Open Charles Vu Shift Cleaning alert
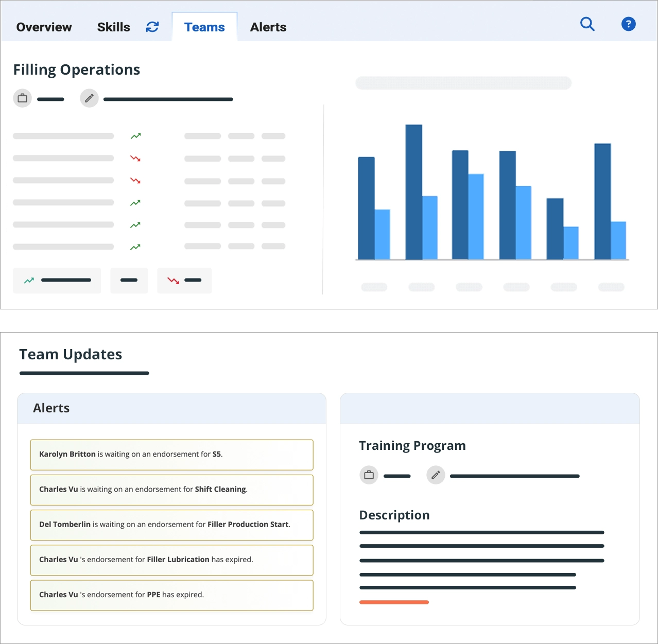 171,490
